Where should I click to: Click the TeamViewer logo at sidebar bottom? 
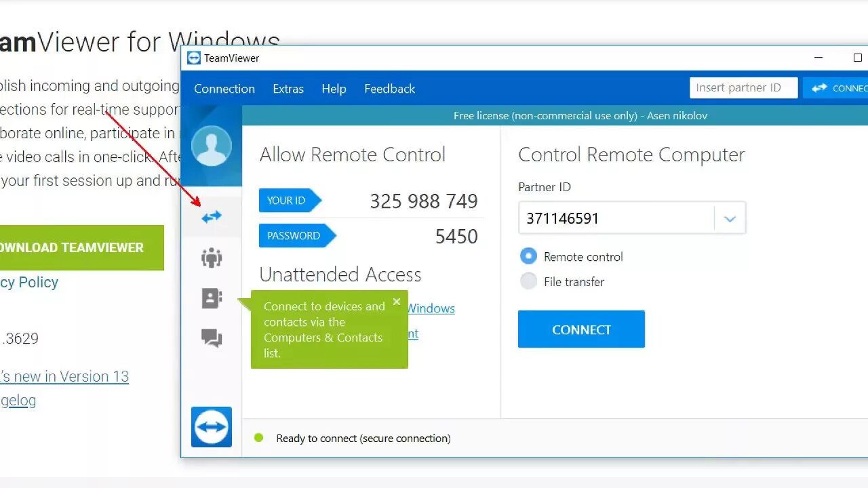(x=212, y=427)
